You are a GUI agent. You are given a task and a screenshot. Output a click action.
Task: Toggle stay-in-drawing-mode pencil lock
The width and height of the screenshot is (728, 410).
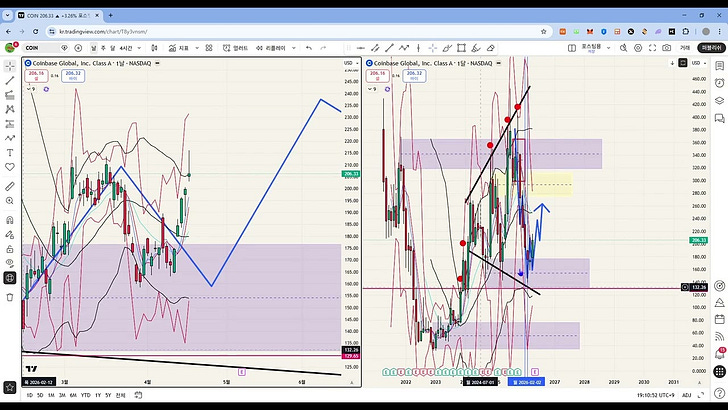[10, 234]
